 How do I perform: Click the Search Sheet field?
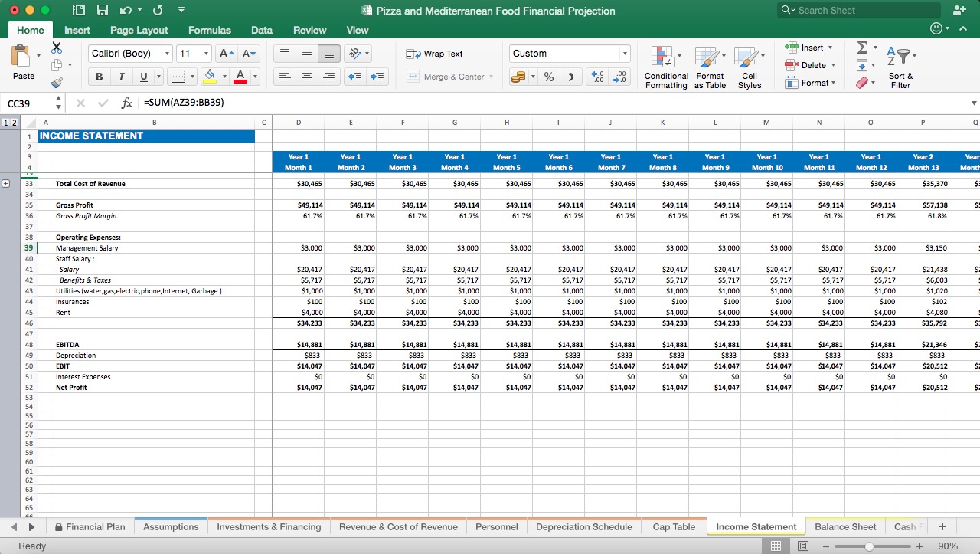click(x=857, y=10)
